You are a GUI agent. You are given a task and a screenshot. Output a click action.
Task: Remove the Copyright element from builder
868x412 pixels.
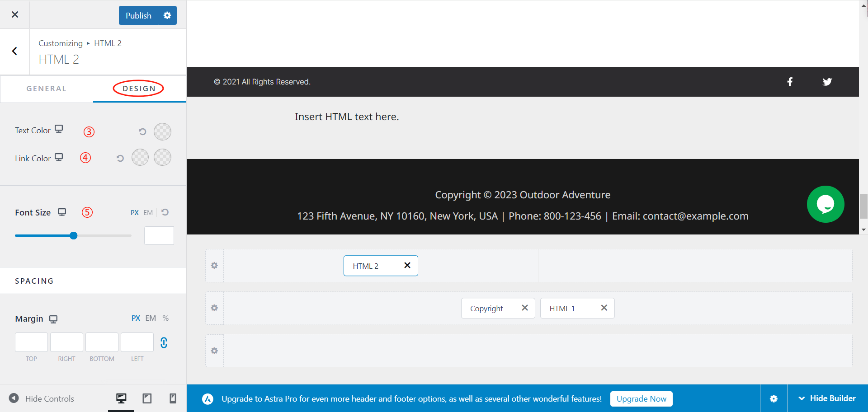click(525, 308)
